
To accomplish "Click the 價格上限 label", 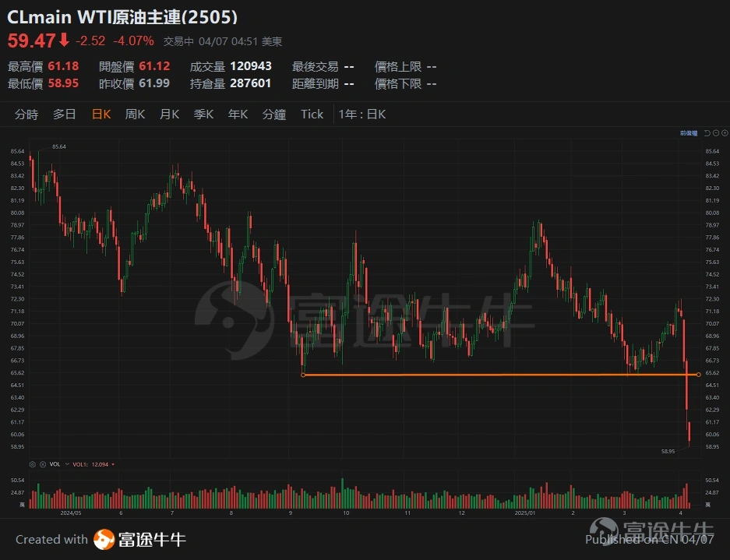I will (398, 66).
